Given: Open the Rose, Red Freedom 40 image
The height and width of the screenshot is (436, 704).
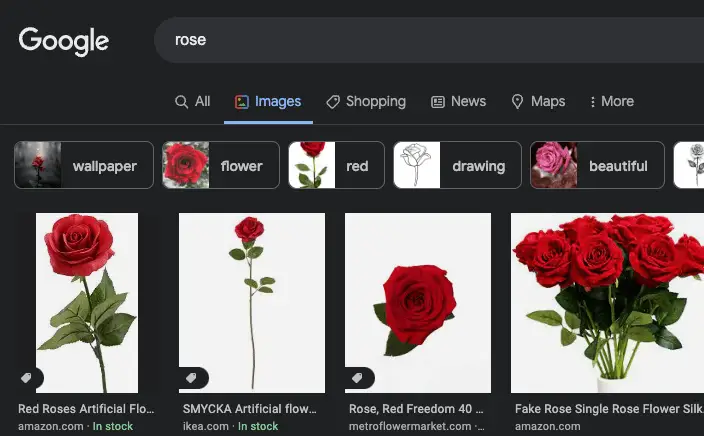Looking at the screenshot, I should 418,303.
